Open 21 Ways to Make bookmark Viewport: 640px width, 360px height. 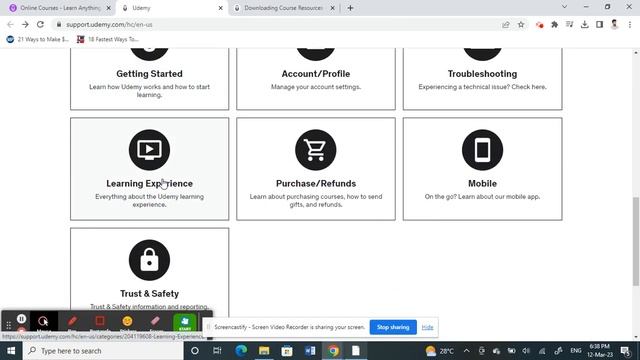pyautogui.click(x=38, y=39)
